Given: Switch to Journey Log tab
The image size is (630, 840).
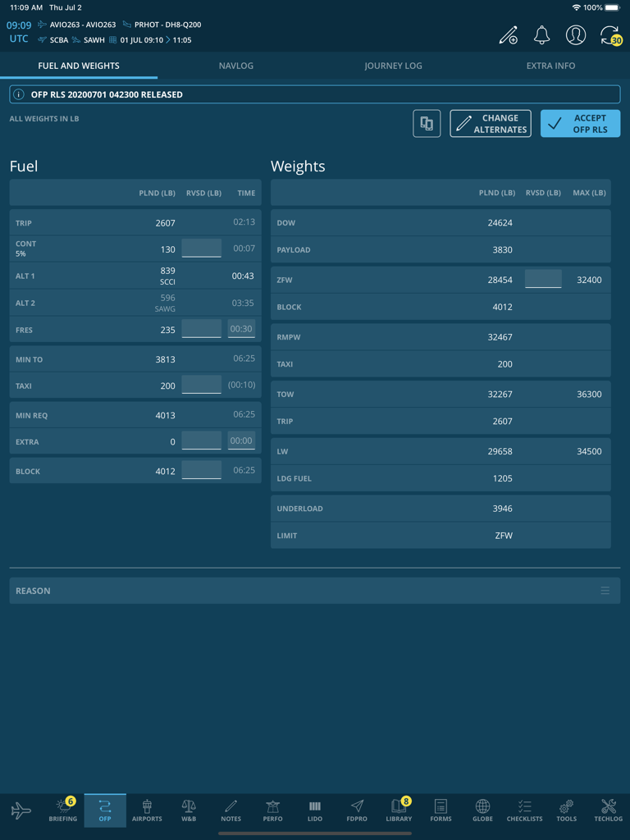Looking at the screenshot, I should click(393, 66).
